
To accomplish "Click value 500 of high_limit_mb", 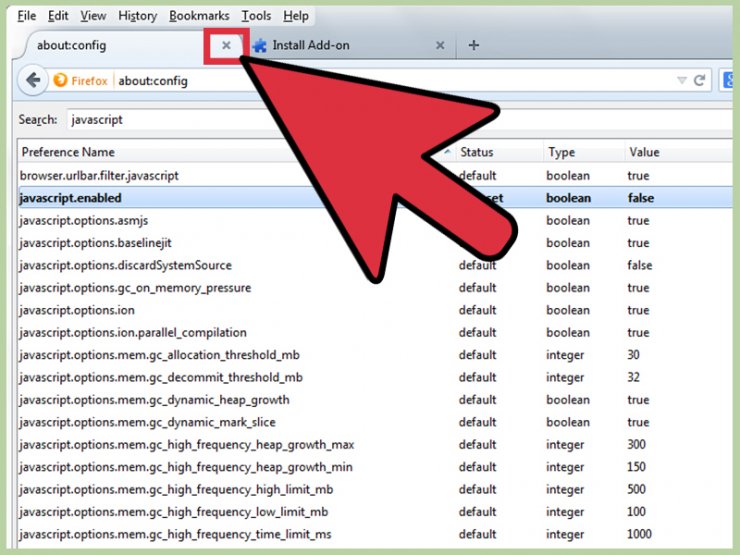I will [x=636, y=489].
